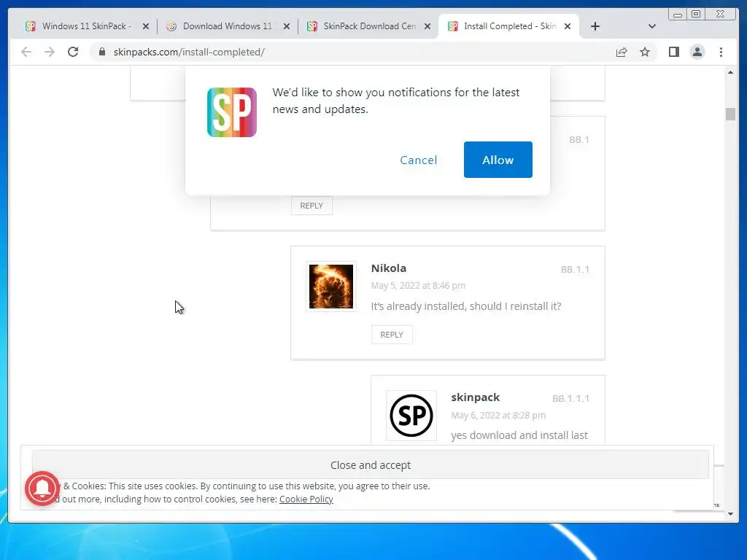Click the share page icon
Viewport: 747px width, 560px height.
tap(622, 52)
